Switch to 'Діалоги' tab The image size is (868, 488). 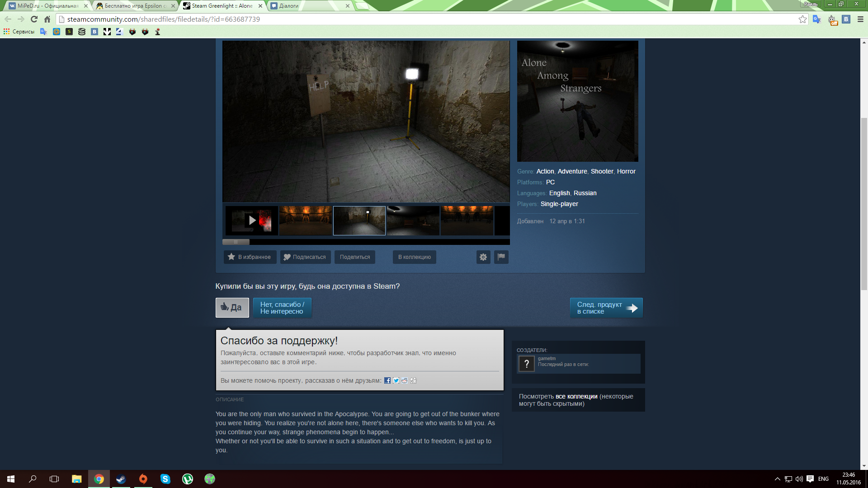coord(309,6)
